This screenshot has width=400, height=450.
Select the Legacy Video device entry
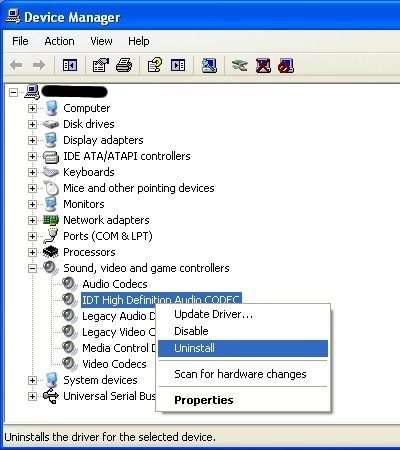pos(119,332)
